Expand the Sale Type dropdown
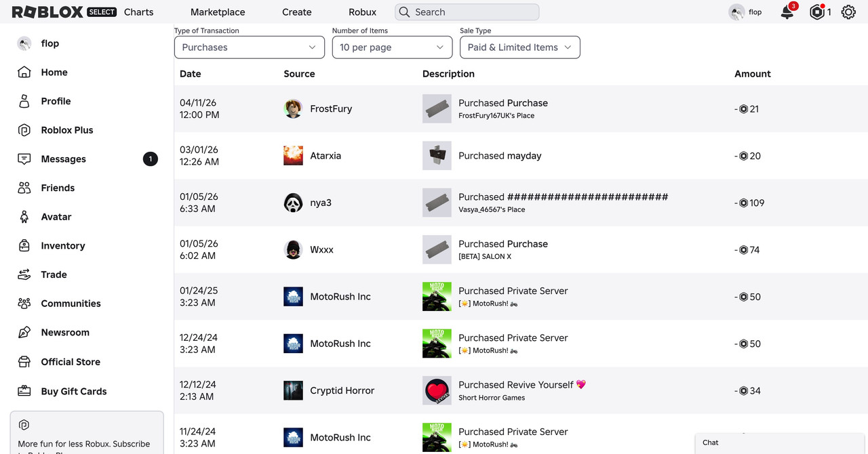 (x=519, y=47)
